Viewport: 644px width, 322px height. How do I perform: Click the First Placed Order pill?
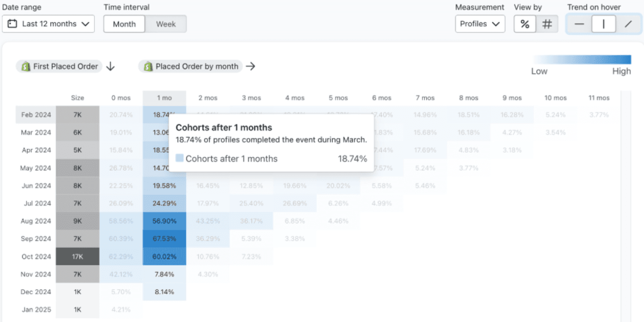(x=59, y=66)
